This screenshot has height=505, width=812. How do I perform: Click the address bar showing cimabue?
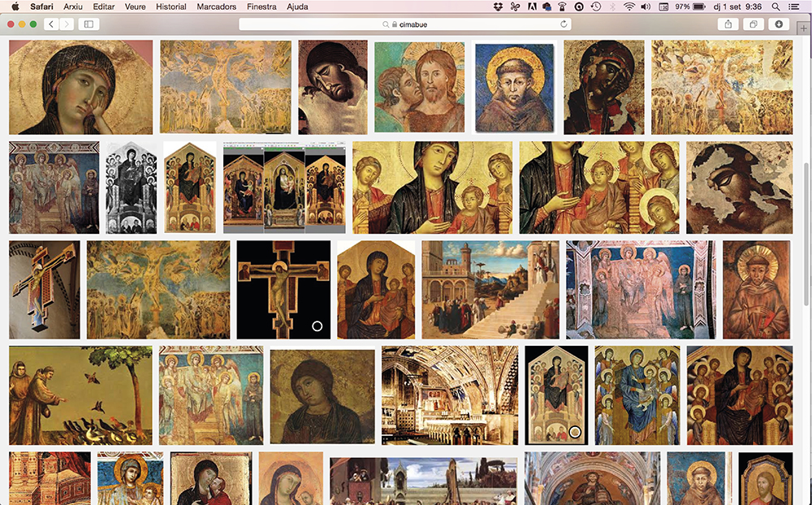click(405, 24)
